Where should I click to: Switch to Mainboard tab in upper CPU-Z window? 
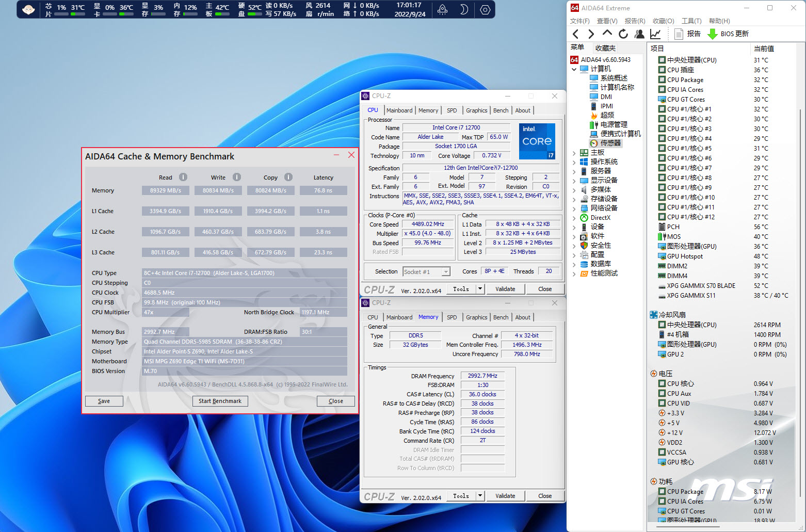(x=399, y=110)
